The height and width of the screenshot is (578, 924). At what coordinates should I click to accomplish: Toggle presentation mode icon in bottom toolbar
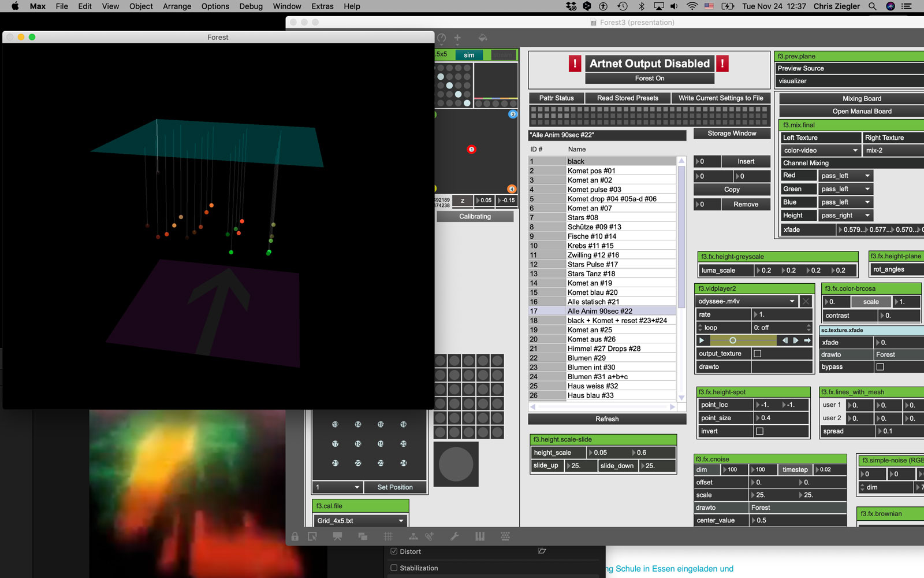(337, 536)
